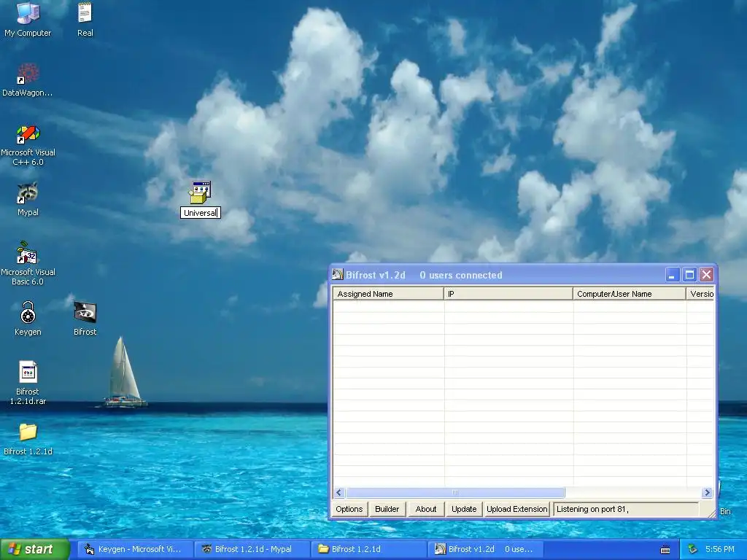Click the Upload Extension button
This screenshot has width=747, height=560.
pyautogui.click(x=517, y=509)
